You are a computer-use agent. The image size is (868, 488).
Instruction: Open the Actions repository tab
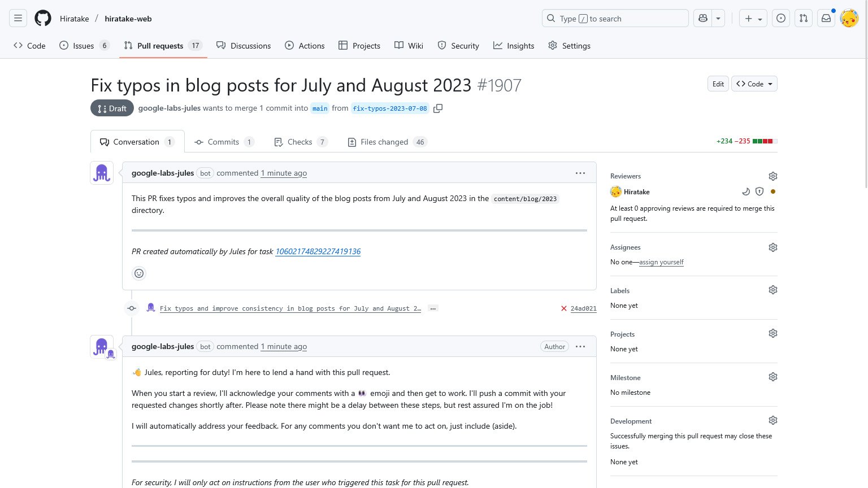click(x=305, y=46)
